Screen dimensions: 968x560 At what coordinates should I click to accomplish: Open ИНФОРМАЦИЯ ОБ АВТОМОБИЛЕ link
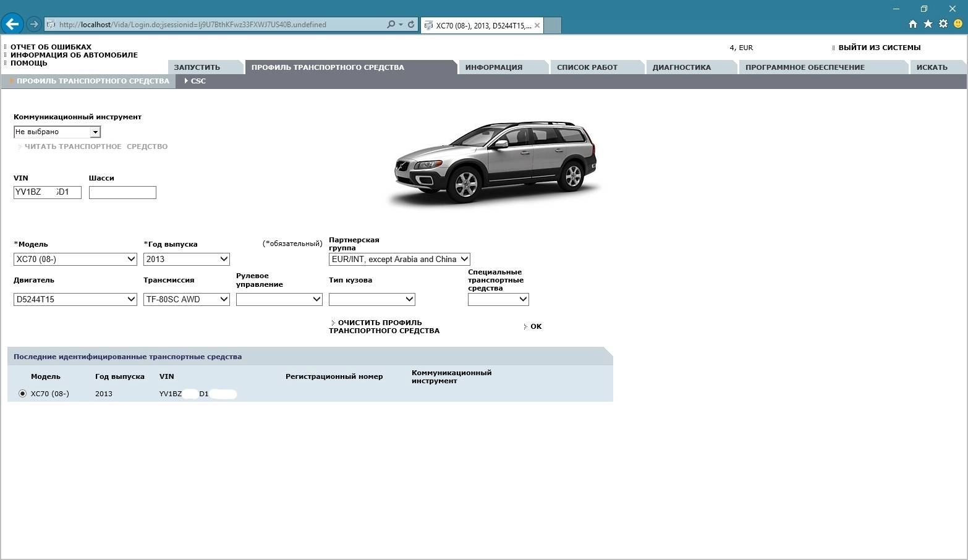coord(74,55)
